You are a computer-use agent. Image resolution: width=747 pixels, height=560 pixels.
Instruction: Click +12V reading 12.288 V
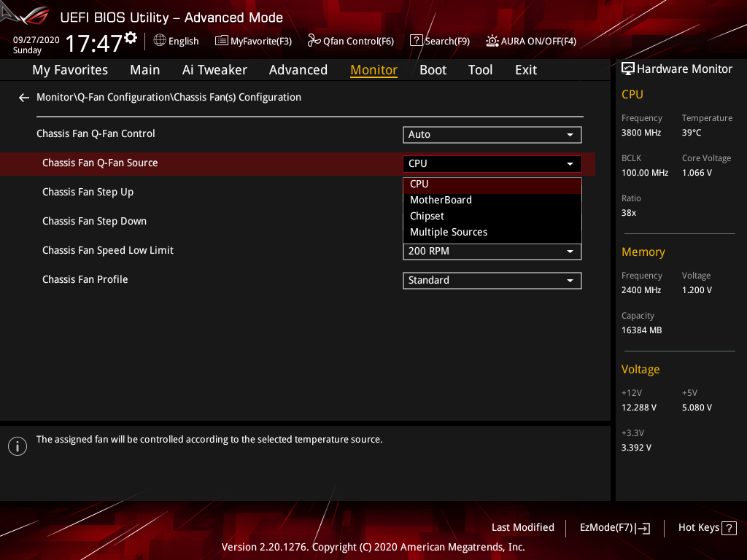[638, 408]
